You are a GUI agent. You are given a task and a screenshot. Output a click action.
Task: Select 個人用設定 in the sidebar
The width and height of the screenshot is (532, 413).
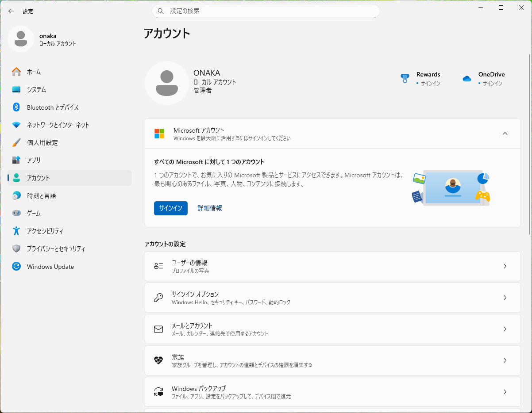pyautogui.click(x=69, y=142)
